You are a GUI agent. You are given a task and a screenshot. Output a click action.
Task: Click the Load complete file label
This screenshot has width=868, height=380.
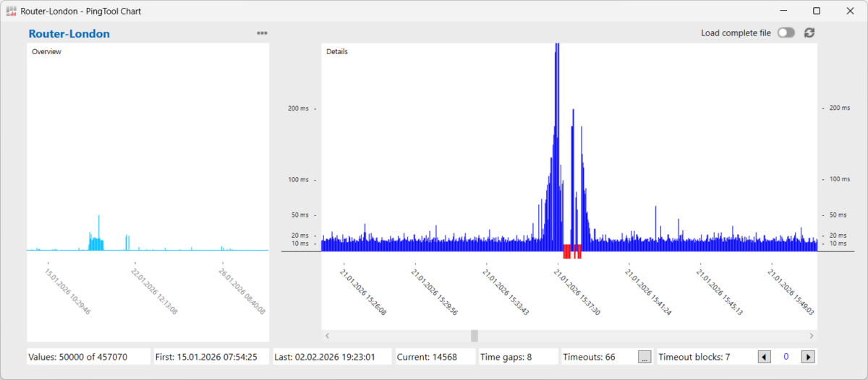tap(736, 33)
